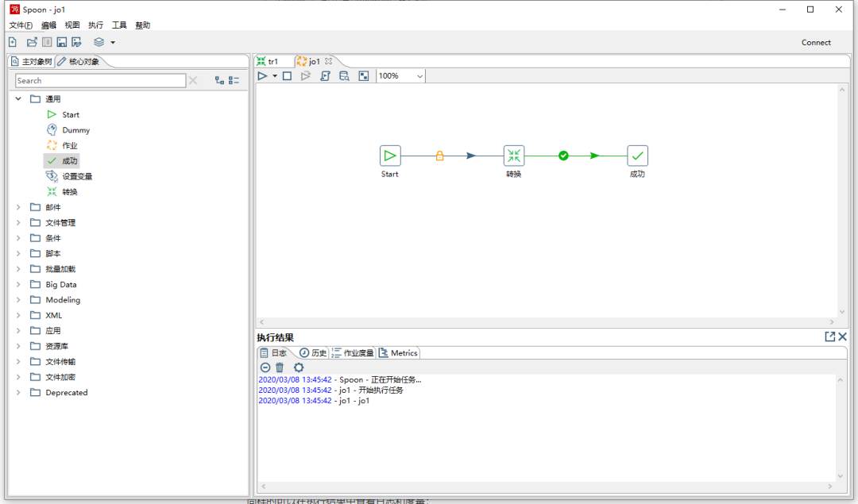858x504 pixels.
Task: Click the Save file toolbar icon
Action: pos(62,42)
